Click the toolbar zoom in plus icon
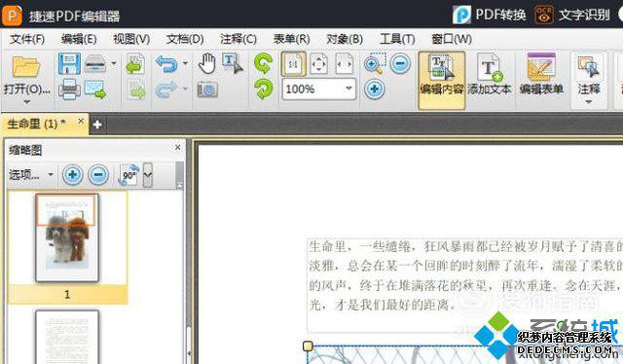Viewport: 623px width, 364px height. tap(374, 89)
